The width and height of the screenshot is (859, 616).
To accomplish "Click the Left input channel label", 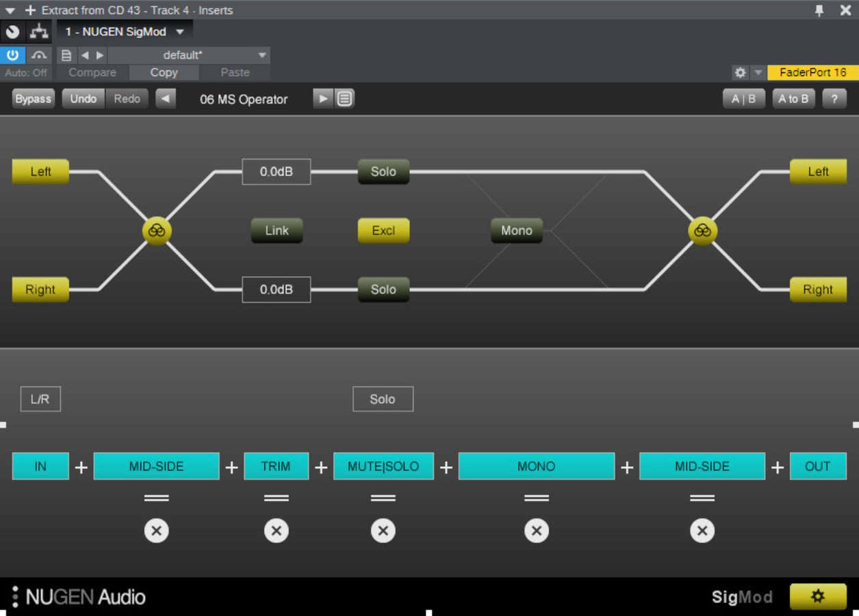I will pos(40,172).
